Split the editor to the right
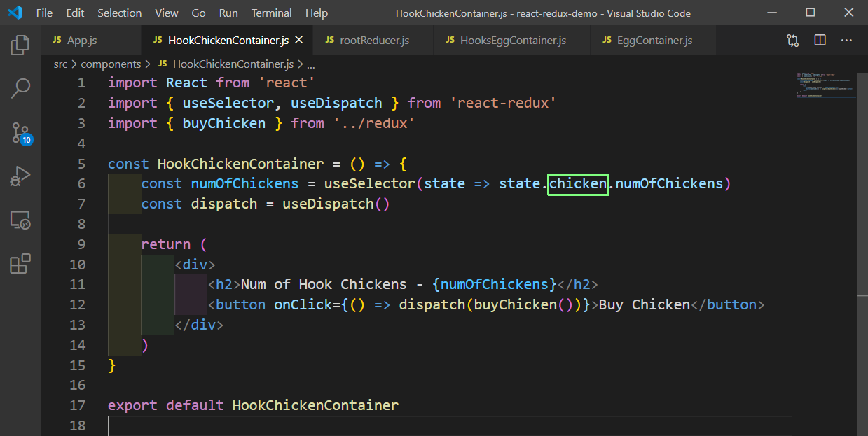 pyautogui.click(x=820, y=41)
